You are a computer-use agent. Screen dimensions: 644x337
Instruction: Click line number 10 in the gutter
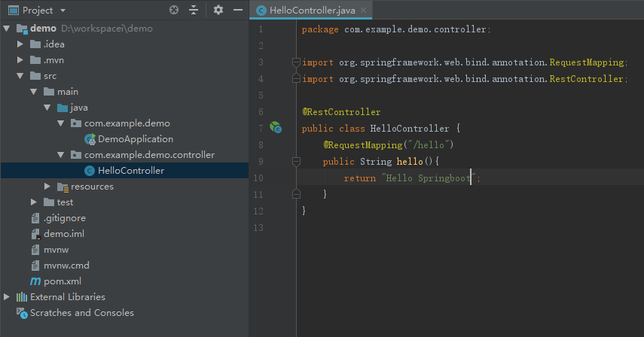tap(258, 178)
